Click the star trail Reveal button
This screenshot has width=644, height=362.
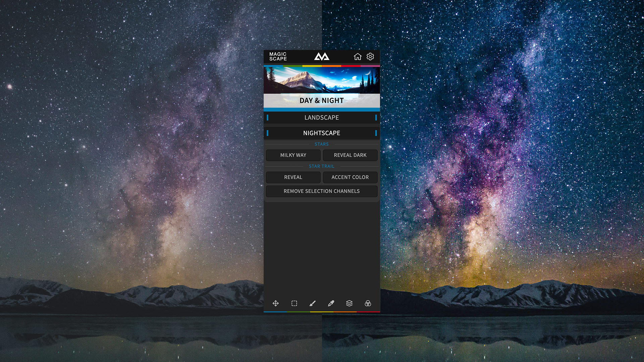coord(293,177)
